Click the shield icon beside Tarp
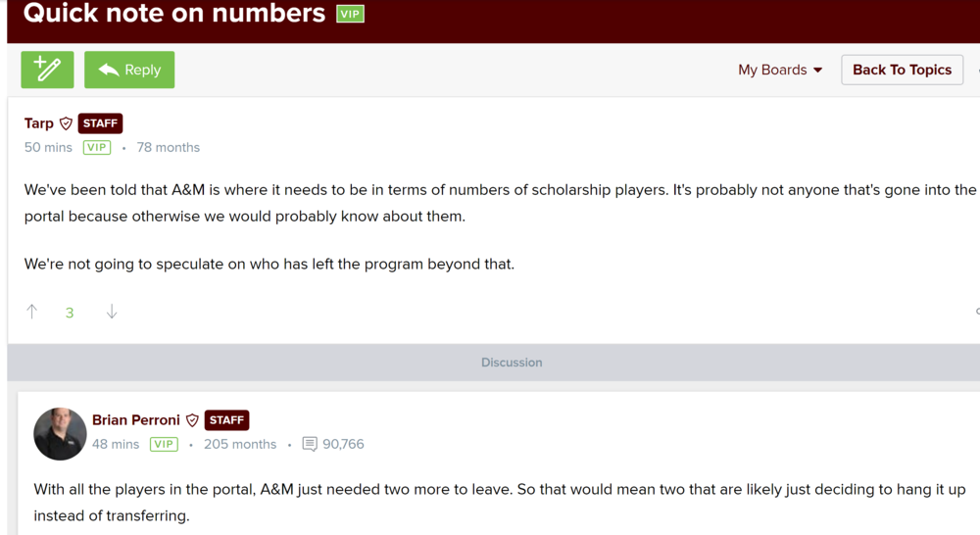Image resolution: width=980 pixels, height=535 pixels. [67, 123]
